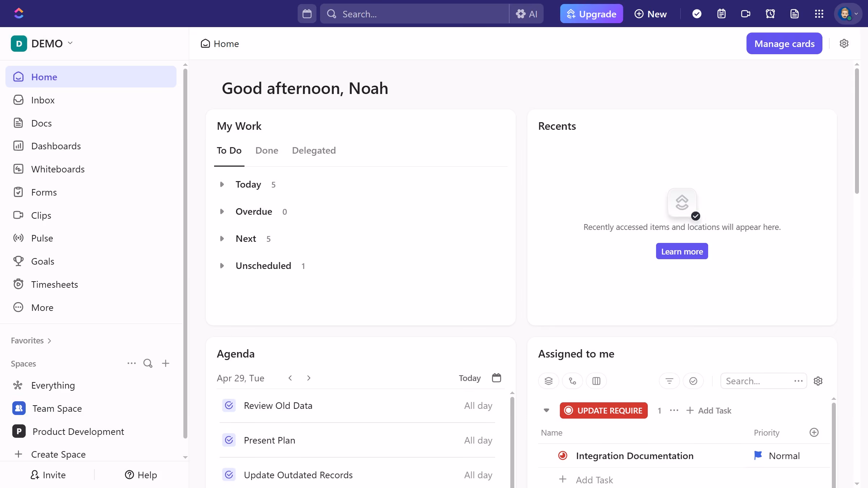Go to Inbox in sidebar
This screenshot has width=868, height=488.
[x=91, y=100]
